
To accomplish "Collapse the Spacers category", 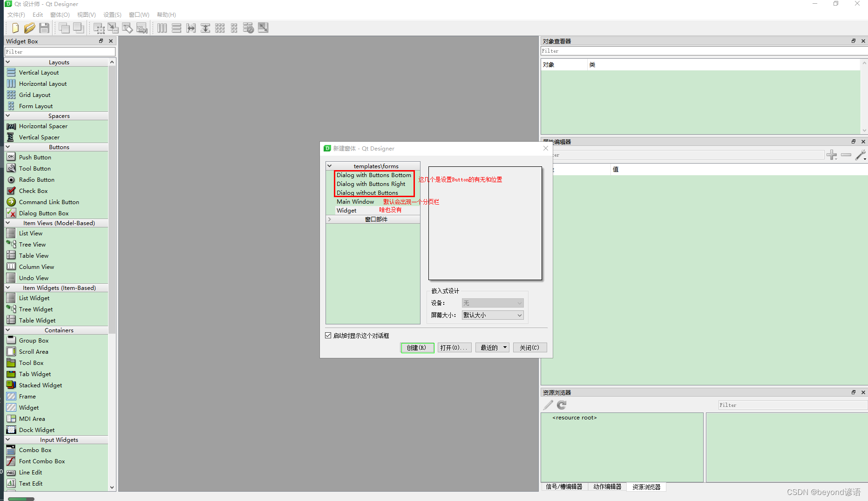I will (8, 116).
